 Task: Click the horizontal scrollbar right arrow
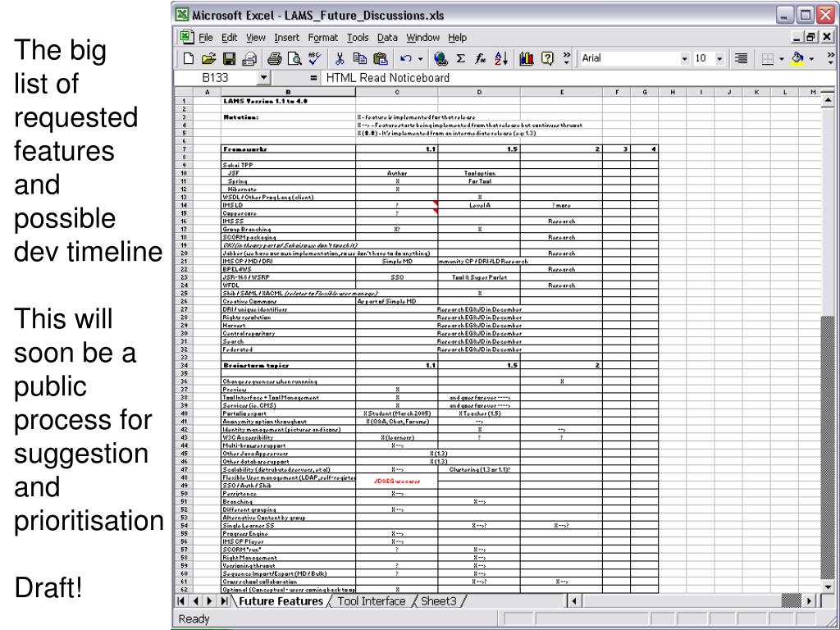(810, 601)
